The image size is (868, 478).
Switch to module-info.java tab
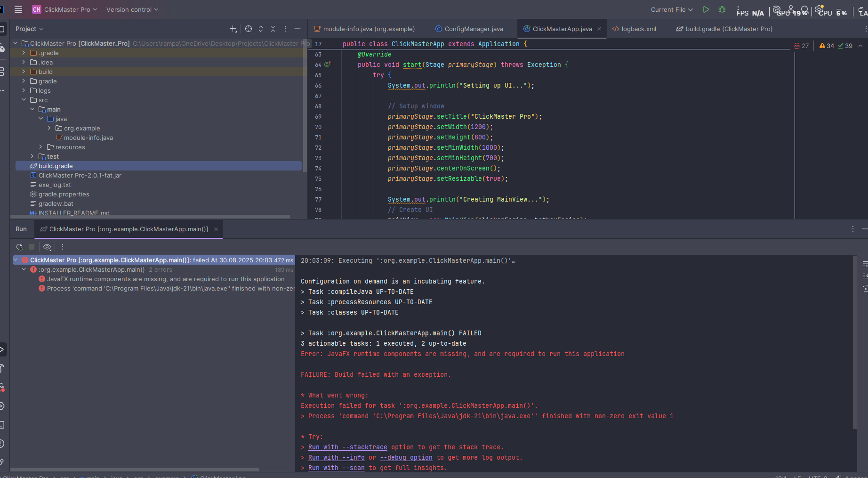click(364, 29)
